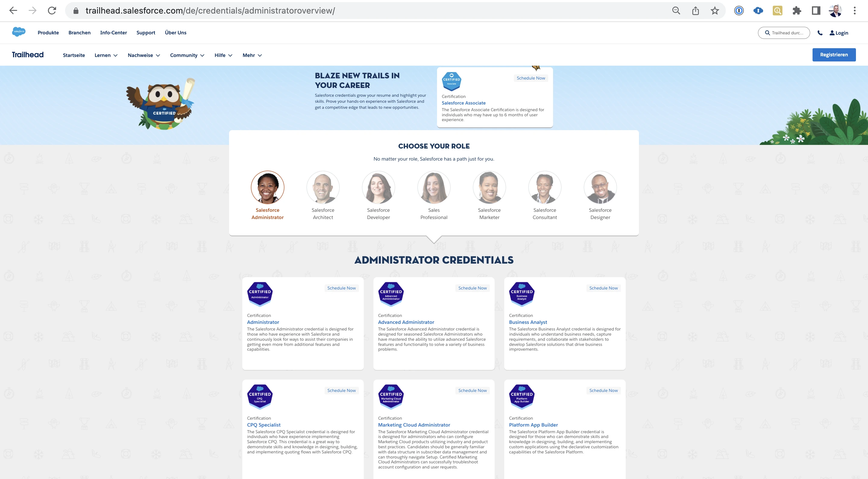Select the Salesforce Marketer role
Viewport: 868px width, 479px height.
pos(489,196)
